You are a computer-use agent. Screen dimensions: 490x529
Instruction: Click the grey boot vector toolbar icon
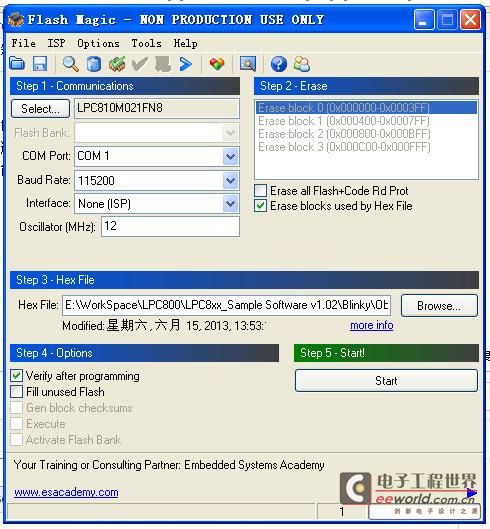(x=162, y=64)
